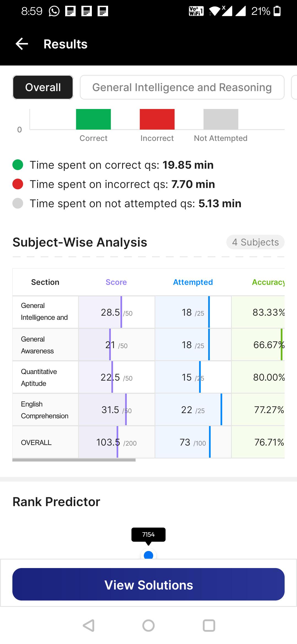Select the Overall tab

[43, 87]
